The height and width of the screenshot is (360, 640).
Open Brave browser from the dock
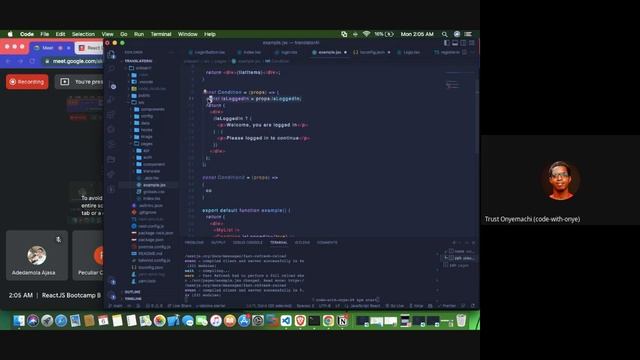pyautogui.click(x=300, y=321)
